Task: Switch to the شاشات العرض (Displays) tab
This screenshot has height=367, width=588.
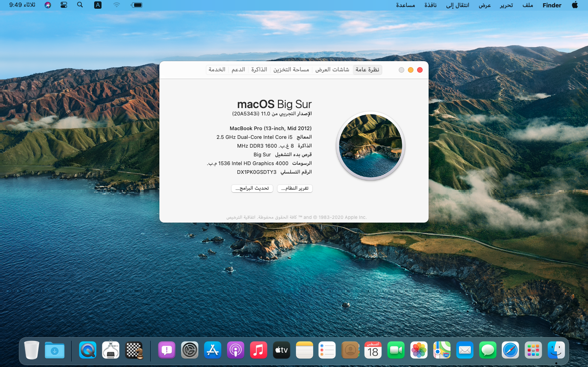Action: [332, 70]
